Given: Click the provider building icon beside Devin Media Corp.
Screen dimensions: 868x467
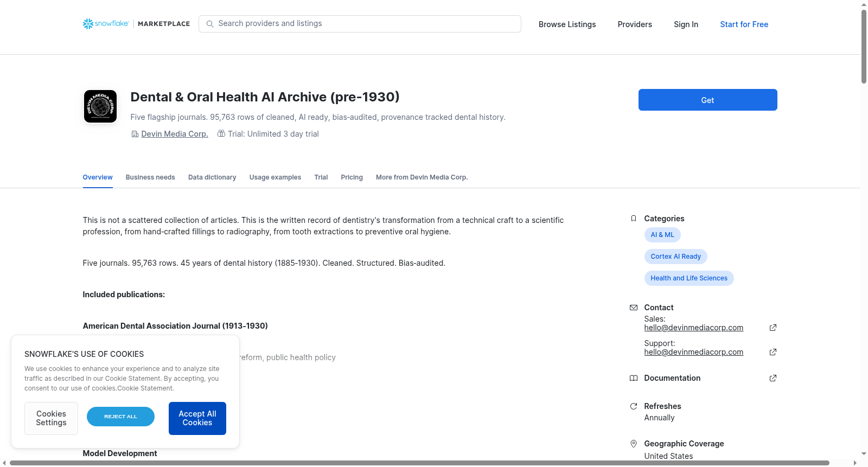Looking at the screenshot, I should pyautogui.click(x=135, y=134).
